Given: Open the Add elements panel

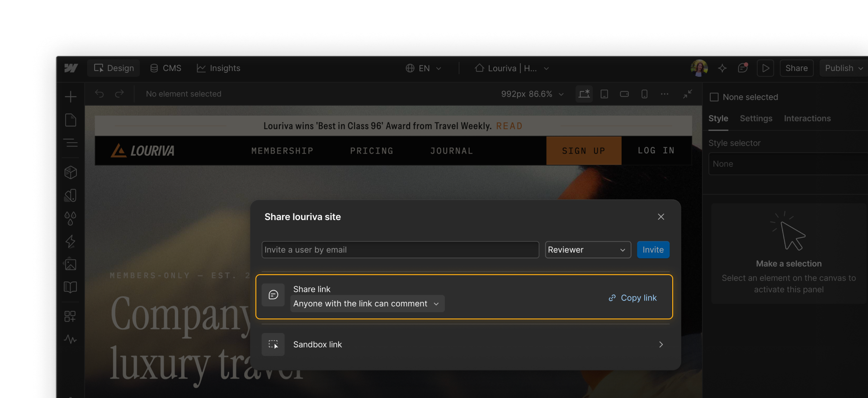Looking at the screenshot, I should (71, 97).
